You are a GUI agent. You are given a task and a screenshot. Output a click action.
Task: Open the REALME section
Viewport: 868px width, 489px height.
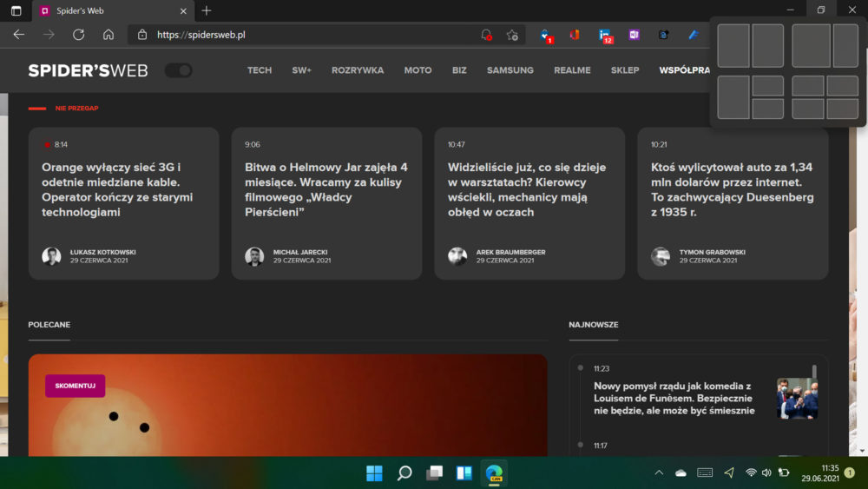(572, 70)
